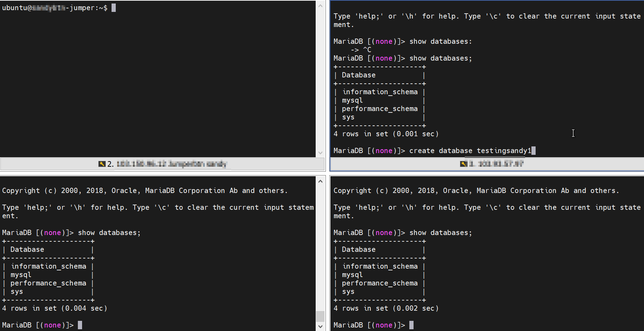Click the key icon on session tab 1
The height and width of the screenshot is (331, 644).
(x=463, y=164)
